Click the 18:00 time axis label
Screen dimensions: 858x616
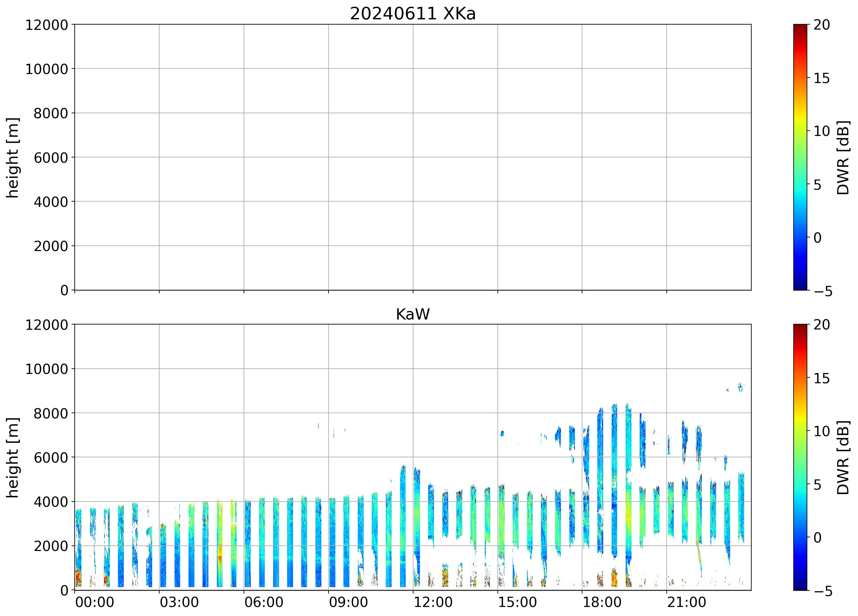point(602,602)
